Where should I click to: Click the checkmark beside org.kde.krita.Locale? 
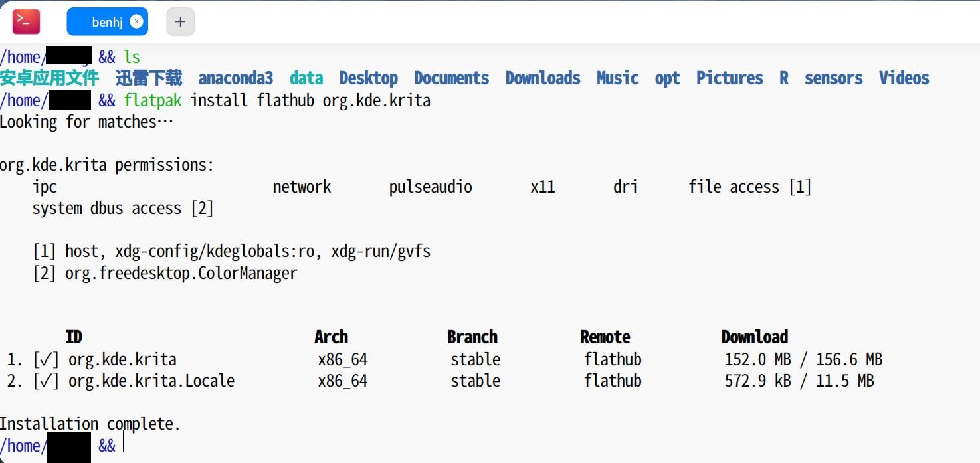click(x=46, y=381)
